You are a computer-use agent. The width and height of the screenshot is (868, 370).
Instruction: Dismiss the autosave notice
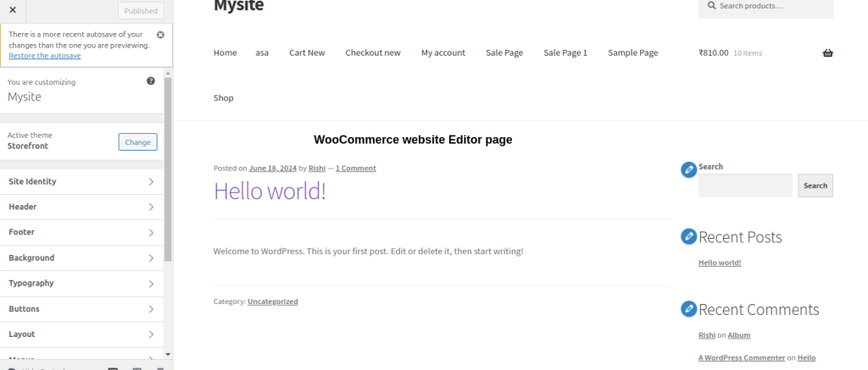[x=160, y=34]
